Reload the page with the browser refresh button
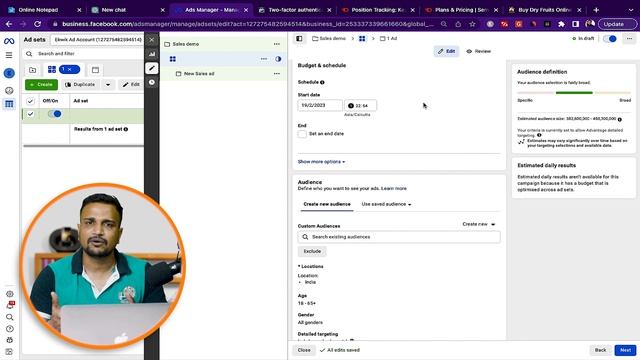The height and width of the screenshot is (360, 640). pos(37,24)
